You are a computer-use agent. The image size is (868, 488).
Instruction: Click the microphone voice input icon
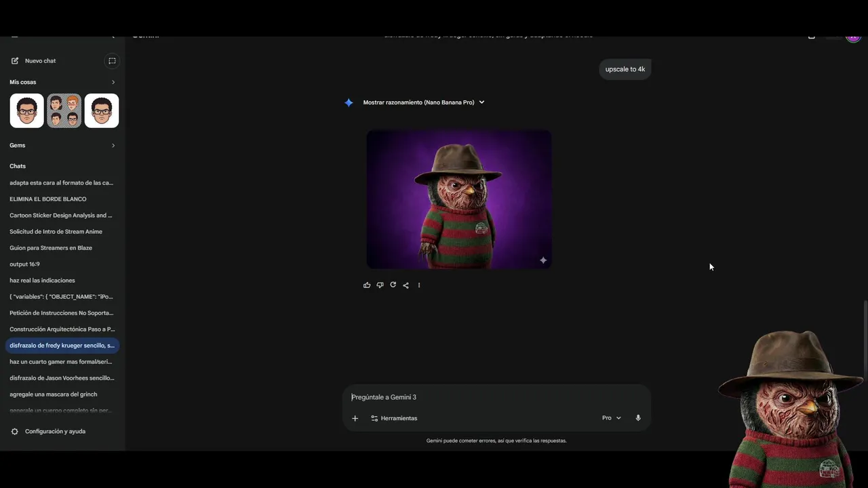click(x=638, y=418)
